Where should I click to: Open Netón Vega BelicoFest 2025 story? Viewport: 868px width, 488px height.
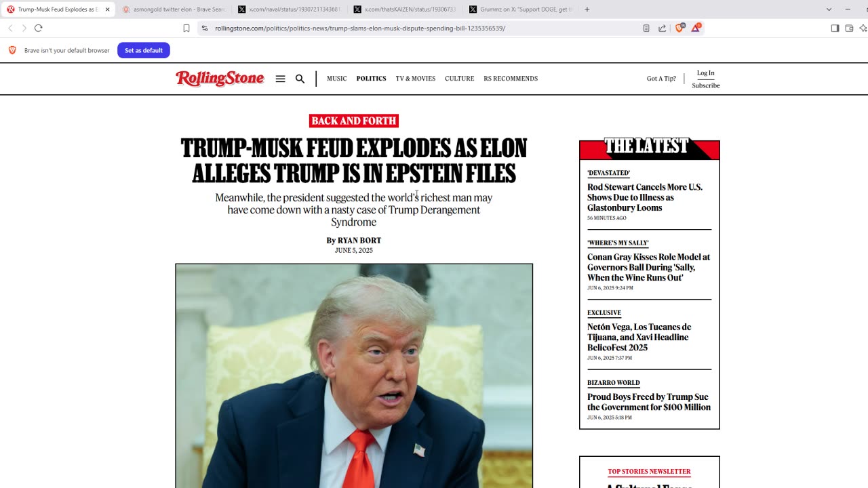click(x=639, y=337)
